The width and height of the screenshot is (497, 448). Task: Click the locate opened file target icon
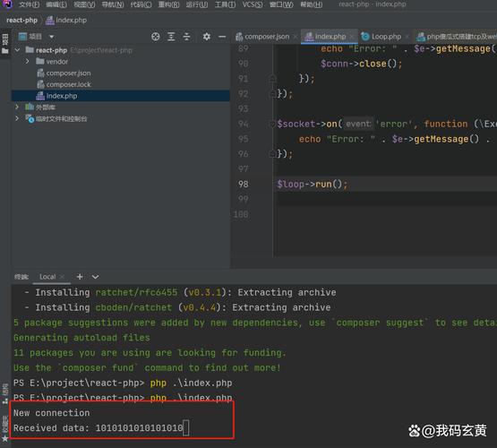tap(155, 37)
